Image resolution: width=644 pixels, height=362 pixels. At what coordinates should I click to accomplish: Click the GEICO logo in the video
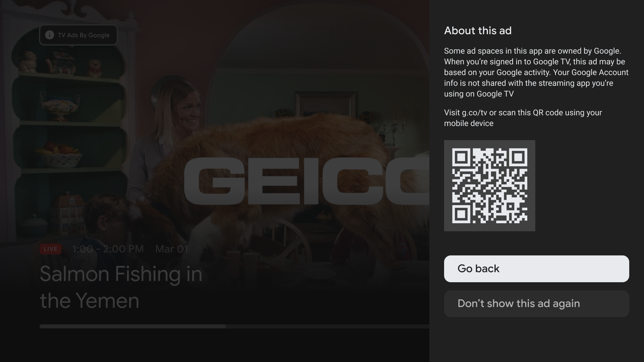(307, 181)
